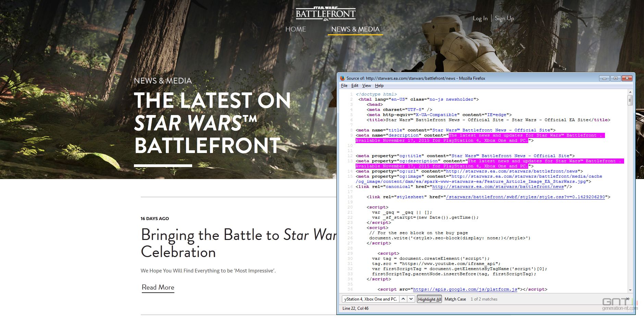Click the 'THE LATEST ON STAR WARS BATTLEFRONT' heading

pos(212,123)
